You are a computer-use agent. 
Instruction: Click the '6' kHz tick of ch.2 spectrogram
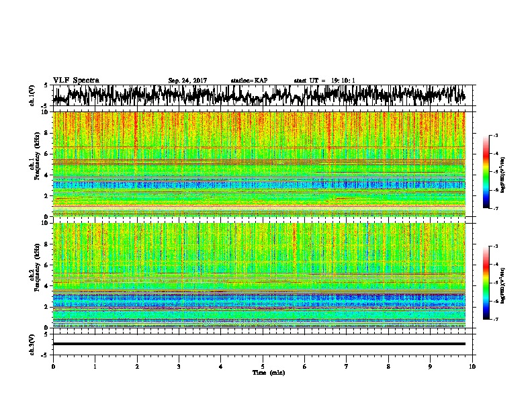point(47,265)
